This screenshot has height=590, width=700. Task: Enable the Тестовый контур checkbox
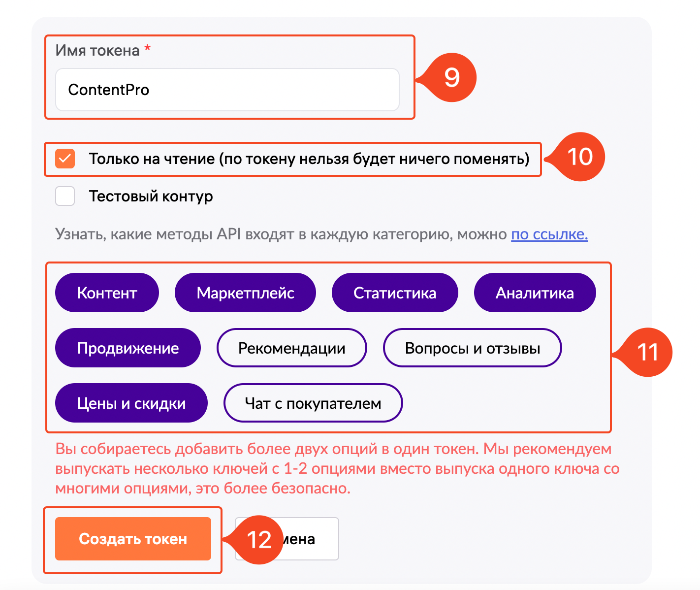[x=65, y=196]
